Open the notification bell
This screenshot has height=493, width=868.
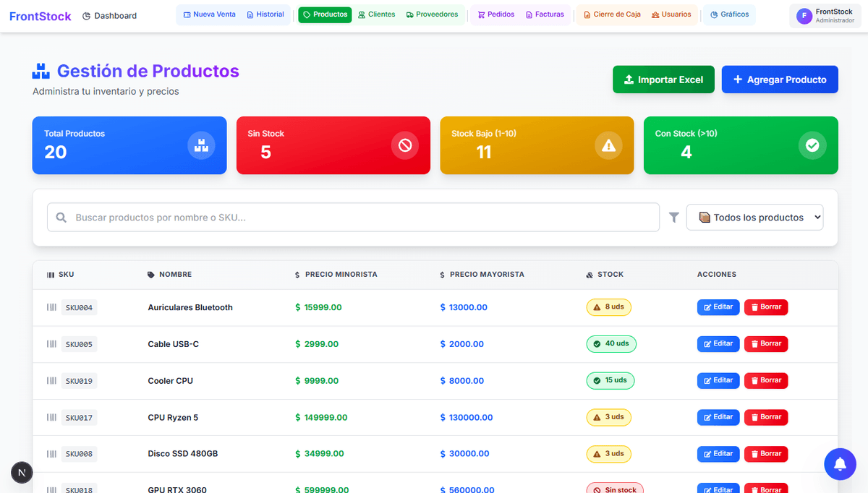coord(840,464)
